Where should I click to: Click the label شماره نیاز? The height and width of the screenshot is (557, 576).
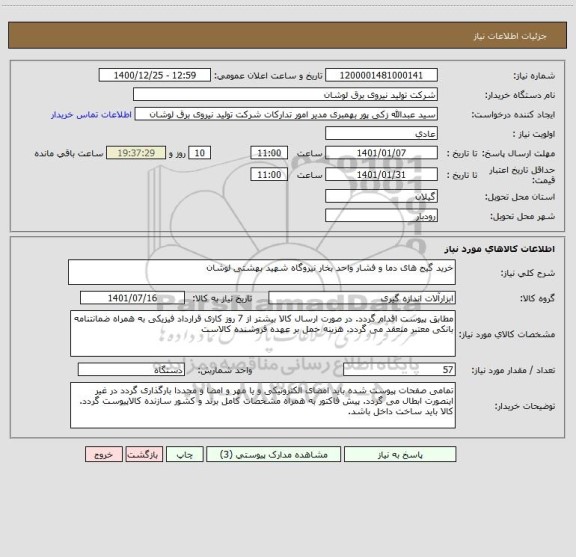[534, 76]
